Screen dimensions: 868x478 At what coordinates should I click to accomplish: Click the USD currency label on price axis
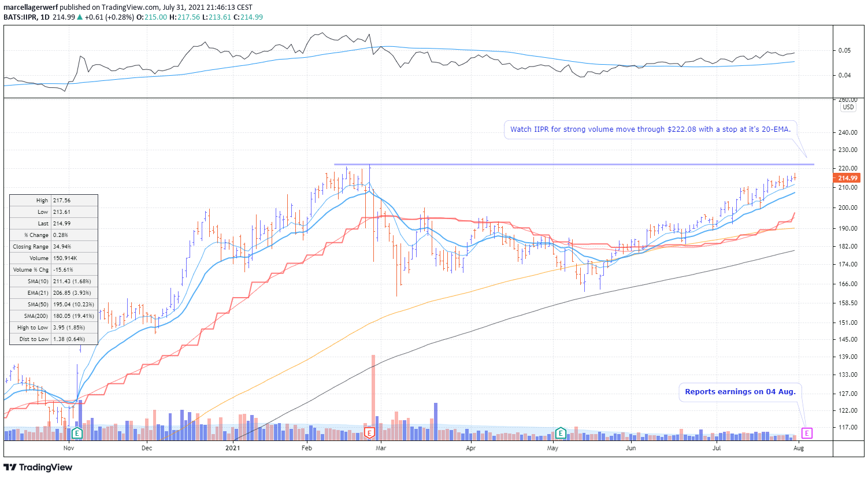[848, 107]
